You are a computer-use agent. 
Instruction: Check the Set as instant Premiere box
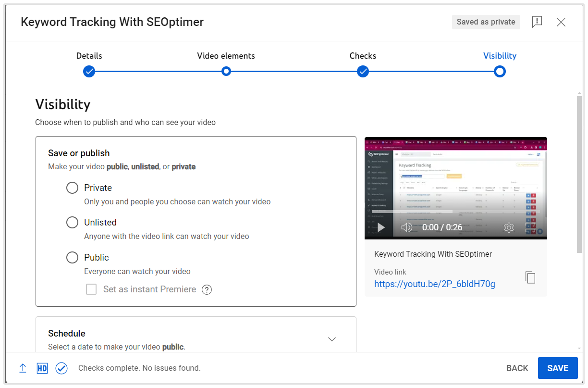(x=91, y=289)
